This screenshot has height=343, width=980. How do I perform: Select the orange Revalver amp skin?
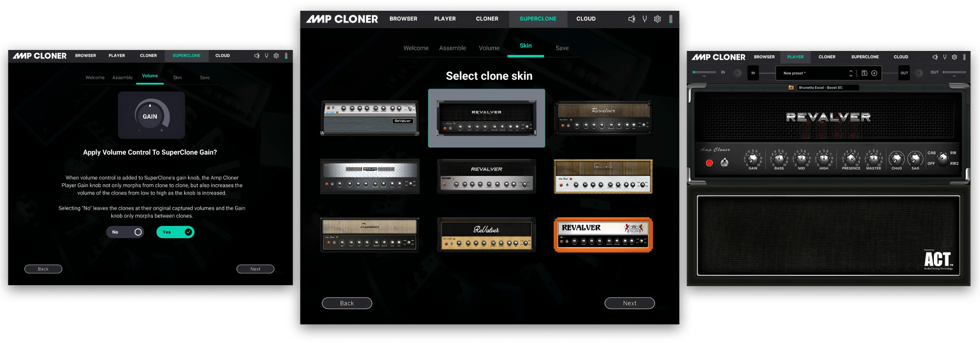(603, 235)
